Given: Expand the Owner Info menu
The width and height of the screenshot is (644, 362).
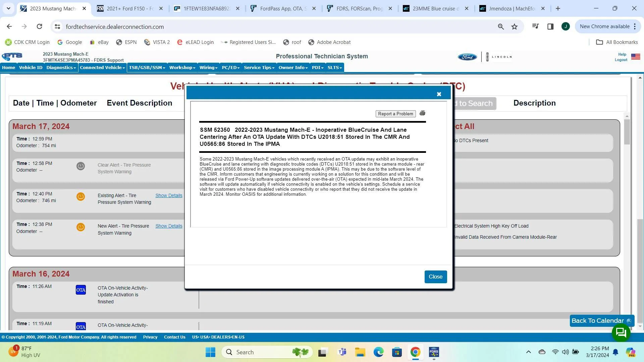Looking at the screenshot, I should [x=293, y=68].
